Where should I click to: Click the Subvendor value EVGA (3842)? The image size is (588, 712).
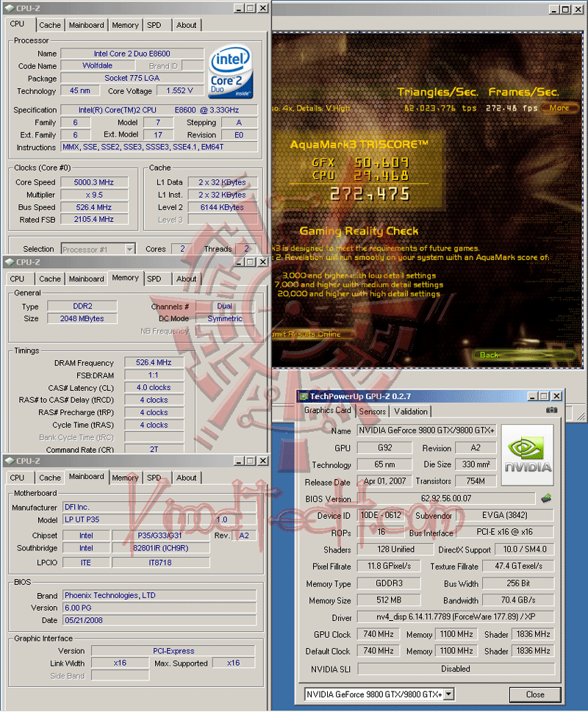tap(504, 515)
